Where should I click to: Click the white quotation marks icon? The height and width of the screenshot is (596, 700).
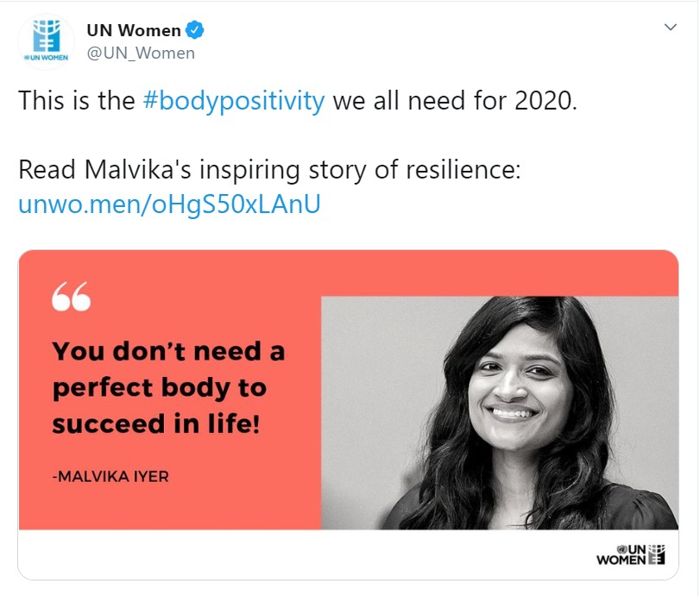pyautogui.click(x=71, y=297)
